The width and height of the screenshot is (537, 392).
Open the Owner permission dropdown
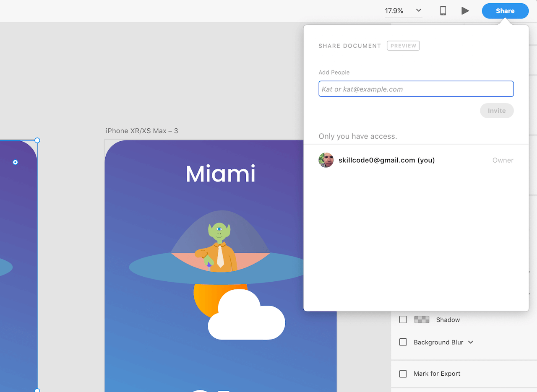click(503, 160)
